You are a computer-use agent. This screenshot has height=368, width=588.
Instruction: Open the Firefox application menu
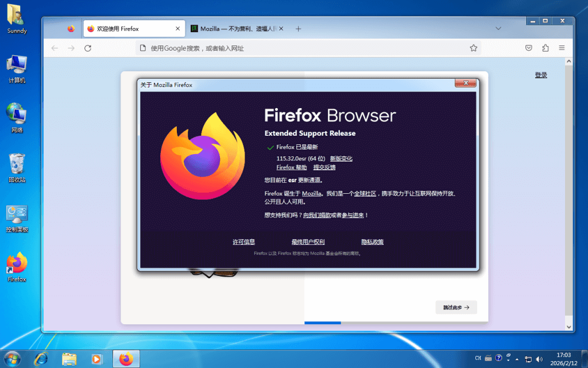point(562,48)
